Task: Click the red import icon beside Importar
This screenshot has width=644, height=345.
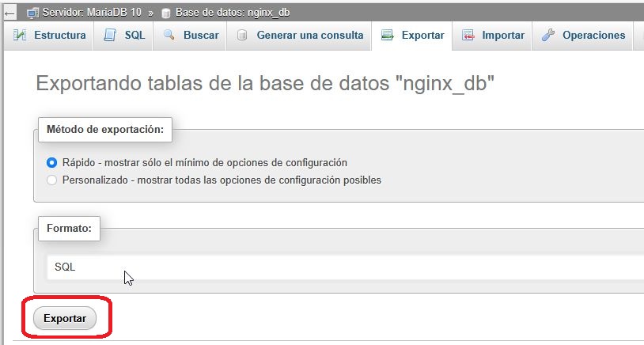Action: pos(468,36)
